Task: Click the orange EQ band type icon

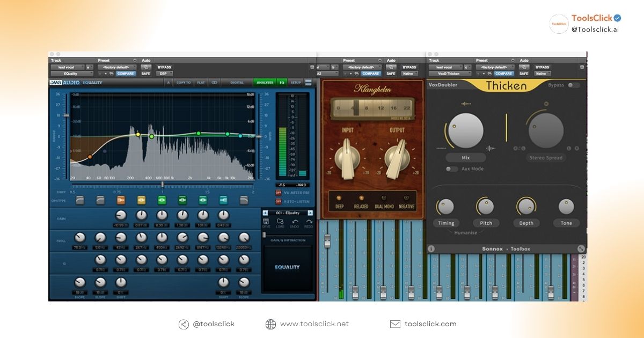Action: (x=121, y=200)
